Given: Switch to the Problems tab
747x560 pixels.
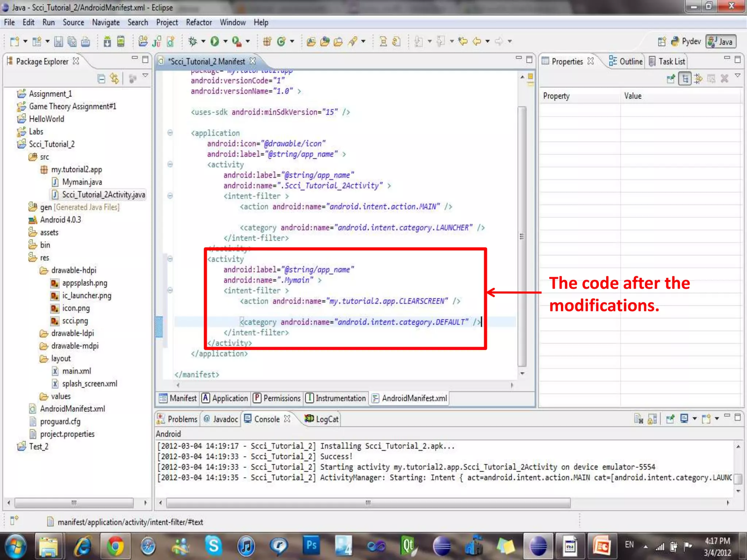Looking at the screenshot, I should pos(177,419).
